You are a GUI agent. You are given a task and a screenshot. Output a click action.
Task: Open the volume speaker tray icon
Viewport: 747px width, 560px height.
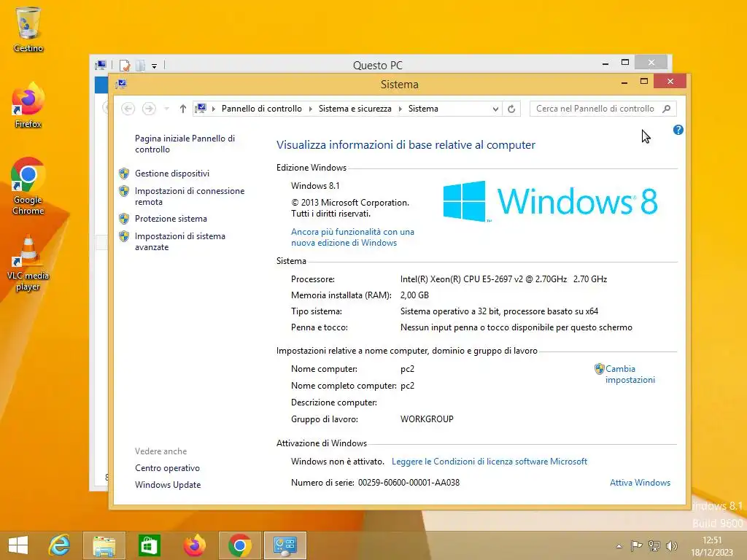point(672,545)
